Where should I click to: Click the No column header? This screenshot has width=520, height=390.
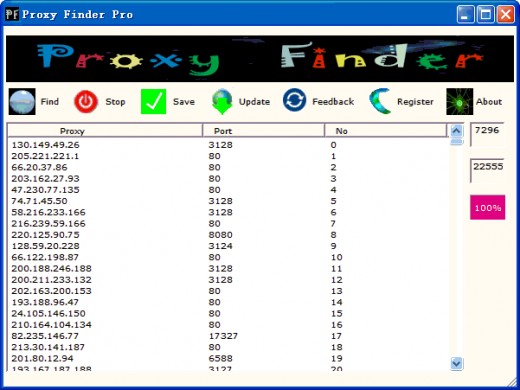(x=385, y=131)
